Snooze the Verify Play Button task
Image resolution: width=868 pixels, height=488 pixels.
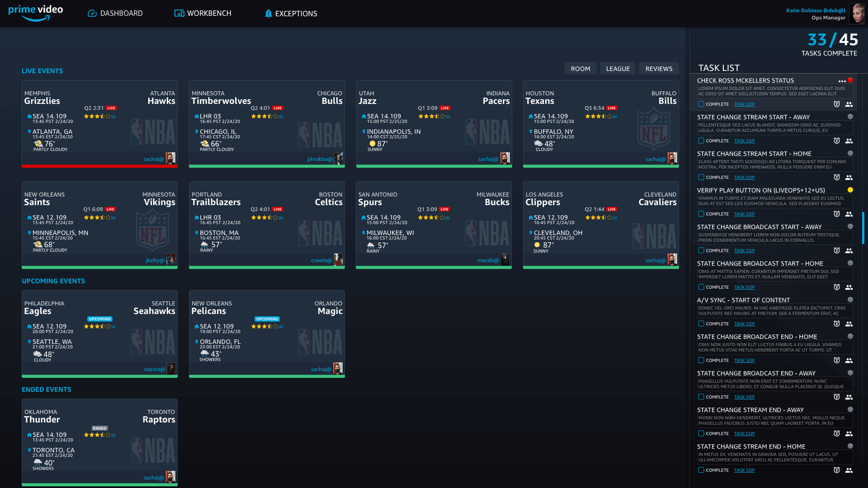(x=837, y=214)
